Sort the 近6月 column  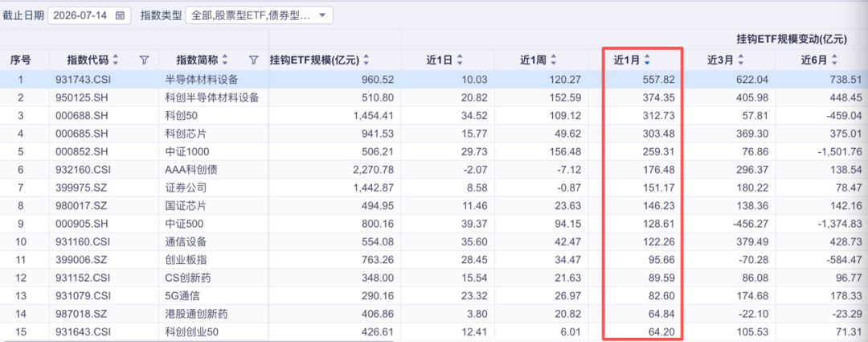click(834, 60)
